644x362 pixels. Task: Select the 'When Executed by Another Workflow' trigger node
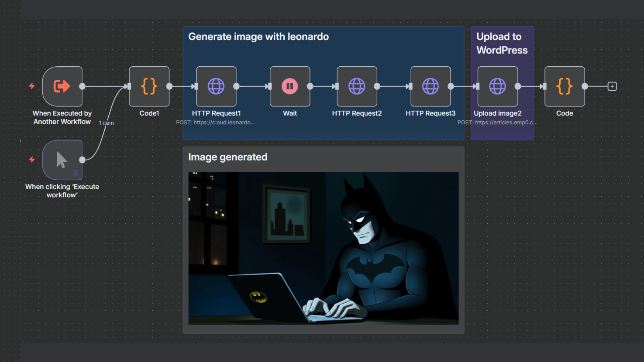pyautogui.click(x=62, y=86)
